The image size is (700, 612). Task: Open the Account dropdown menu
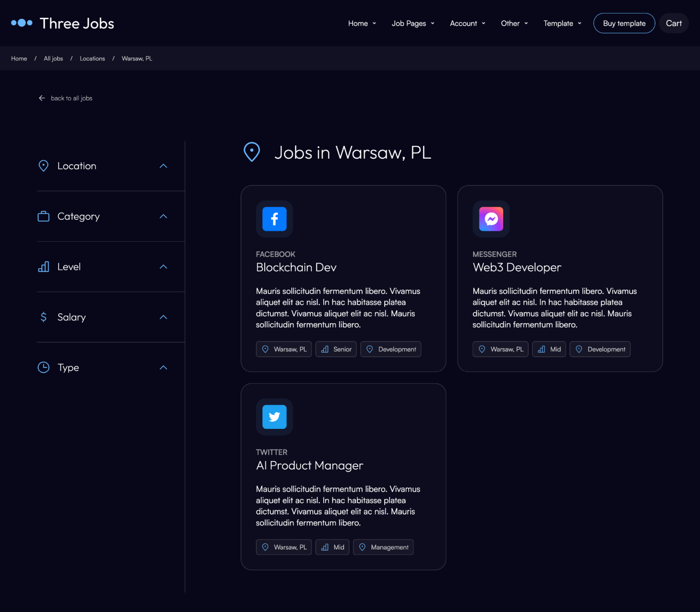pos(468,23)
